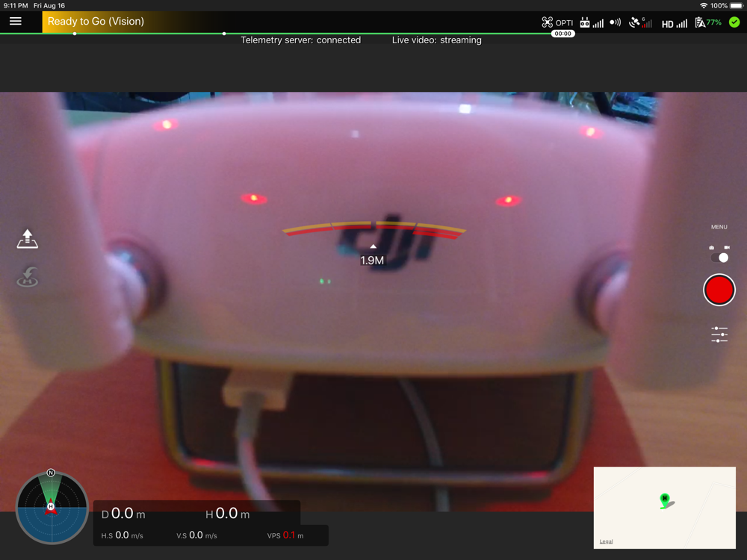Image resolution: width=747 pixels, height=560 pixels.
Task: Start recording with the red record button
Action: point(719,290)
